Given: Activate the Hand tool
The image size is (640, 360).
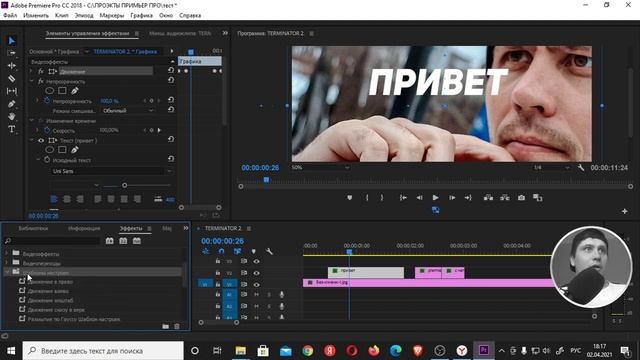Looking at the screenshot, I should coord(11,116).
